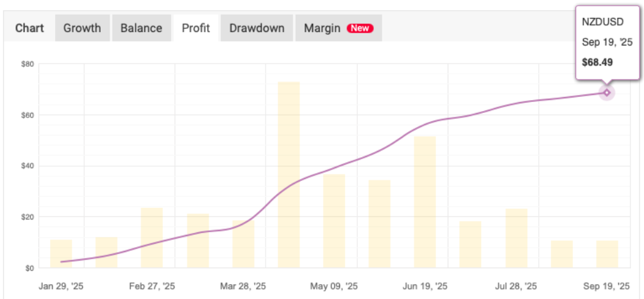Pick the bar above Jun 19, '25
644x299 pixels.
pyautogui.click(x=425, y=201)
